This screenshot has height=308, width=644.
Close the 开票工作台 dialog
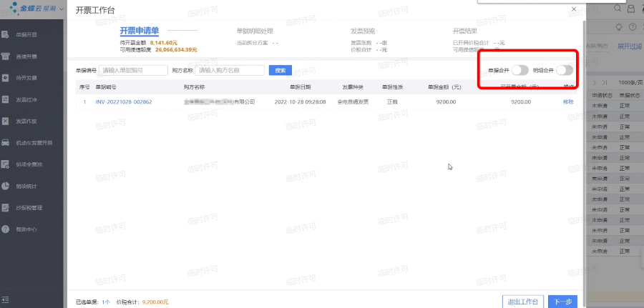coord(574,9)
